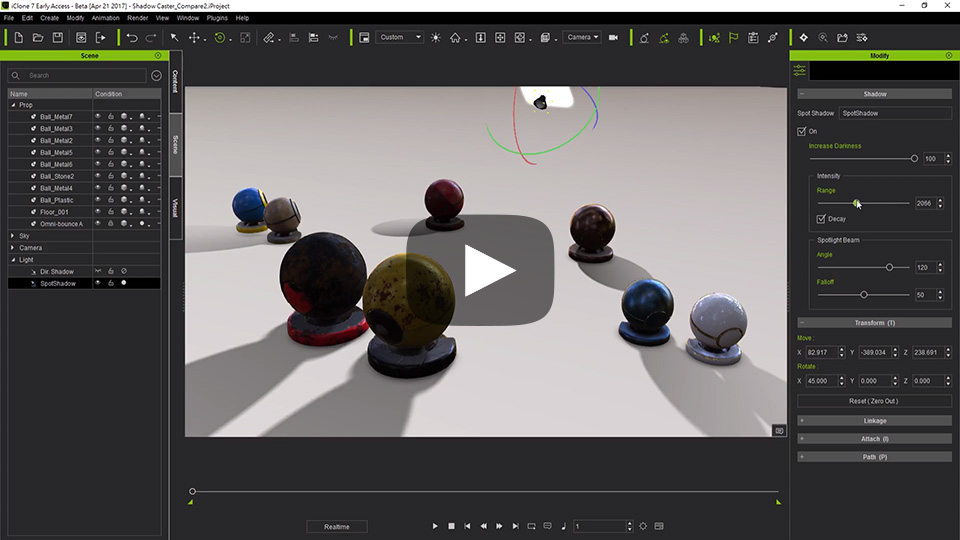
Task: Open the Render menu
Action: click(138, 18)
